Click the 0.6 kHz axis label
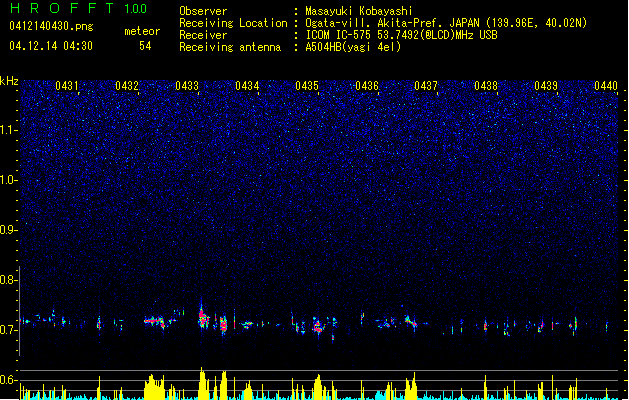The height and width of the screenshot is (400, 629). [9, 380]
